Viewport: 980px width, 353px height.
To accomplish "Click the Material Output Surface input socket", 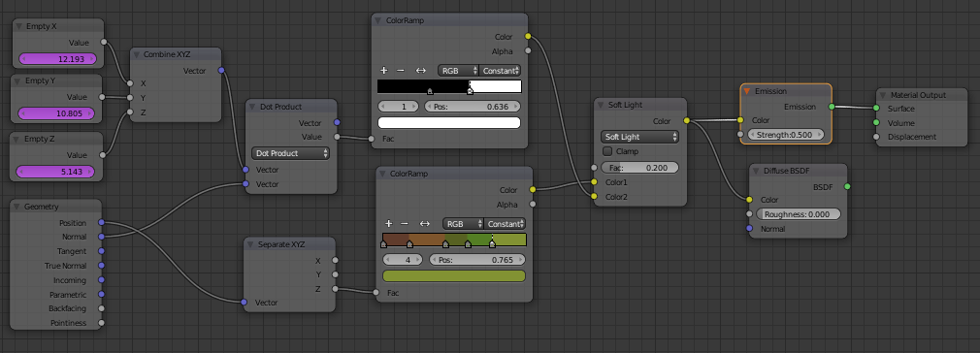I will [876, 108].
